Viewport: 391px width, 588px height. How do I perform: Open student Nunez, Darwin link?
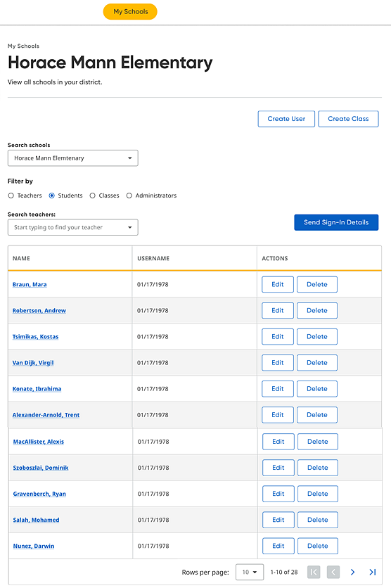pos(34,546)
